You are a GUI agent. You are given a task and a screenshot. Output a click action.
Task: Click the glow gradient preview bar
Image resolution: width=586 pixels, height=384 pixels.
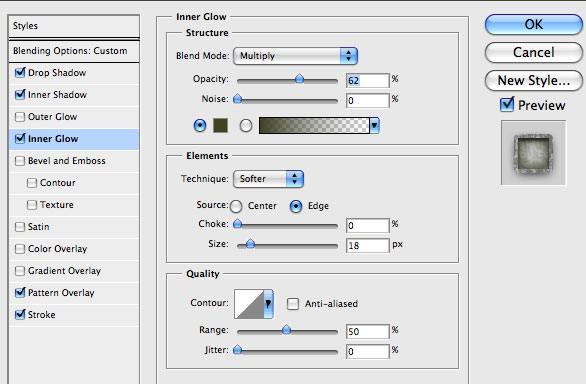pyautogui.click(x=314, y=125)
